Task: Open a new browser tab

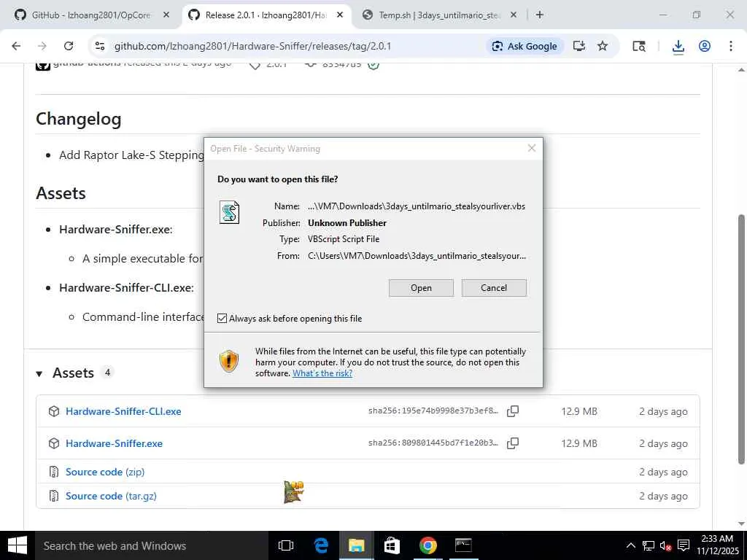Action: click(539, 15)
